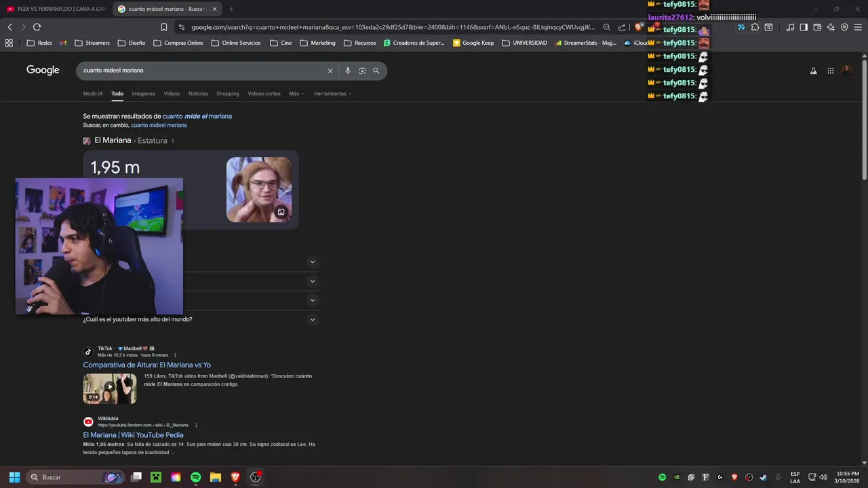Start voice search with the microphone icon
Image resolution: width=868 pixels, height=488 pixels.
click(348, 70)
